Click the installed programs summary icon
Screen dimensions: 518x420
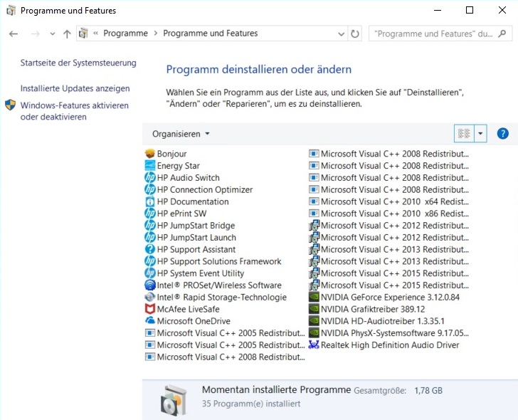coord(174,400)
